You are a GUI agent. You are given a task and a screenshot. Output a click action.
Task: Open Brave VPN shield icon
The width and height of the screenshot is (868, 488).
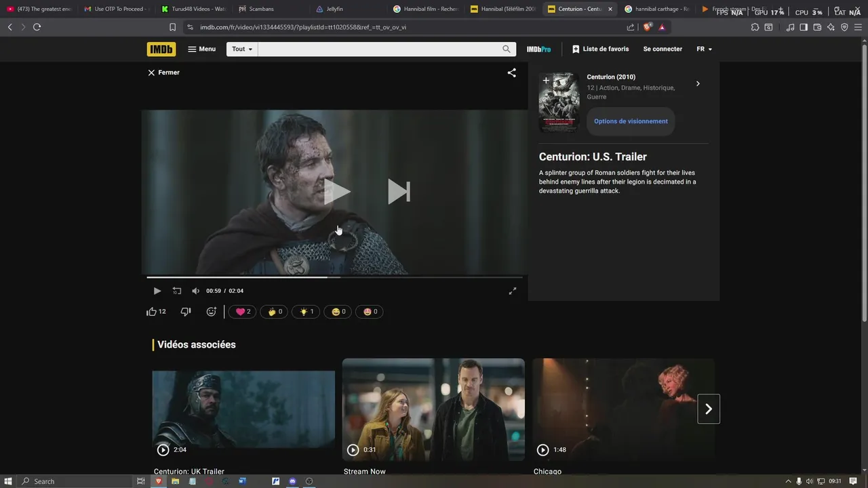point(844,27)
